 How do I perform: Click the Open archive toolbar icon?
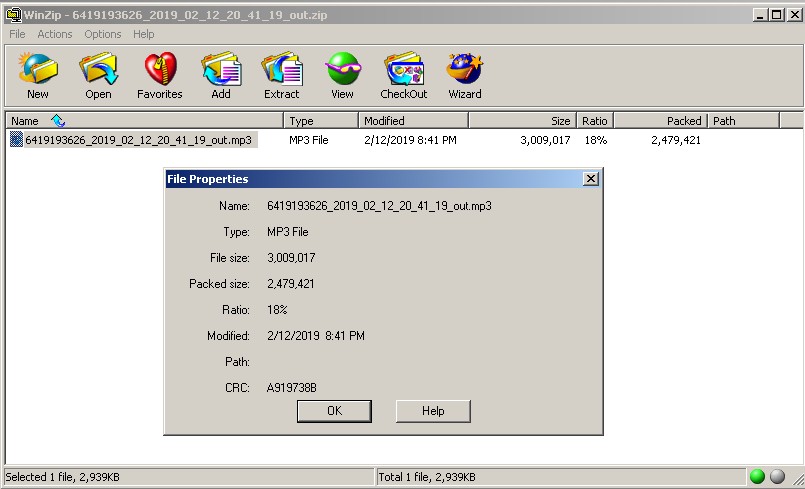[x=98, y=68]
